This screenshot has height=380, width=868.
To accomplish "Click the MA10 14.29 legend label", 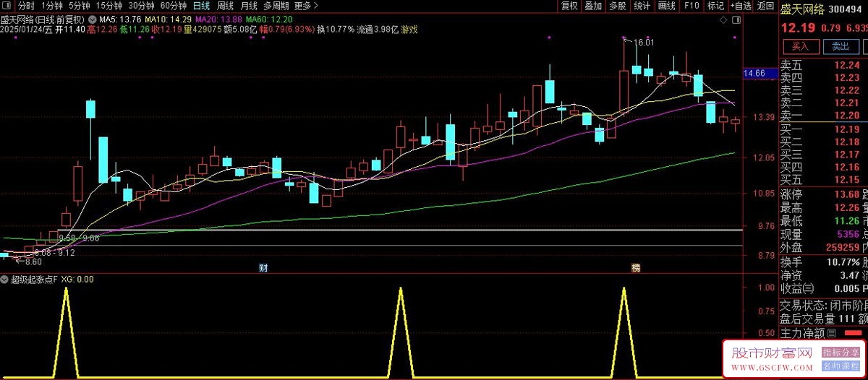I will click(x=168, y=19).
